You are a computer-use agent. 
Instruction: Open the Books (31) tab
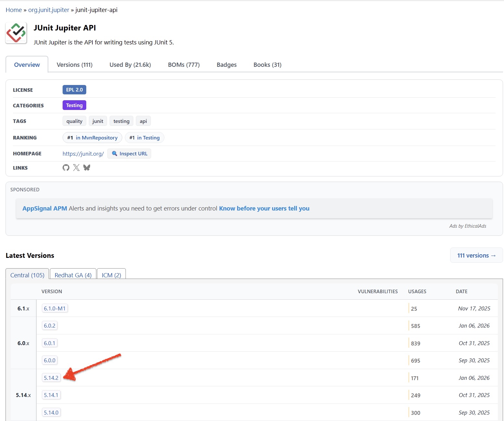point(267,65)
